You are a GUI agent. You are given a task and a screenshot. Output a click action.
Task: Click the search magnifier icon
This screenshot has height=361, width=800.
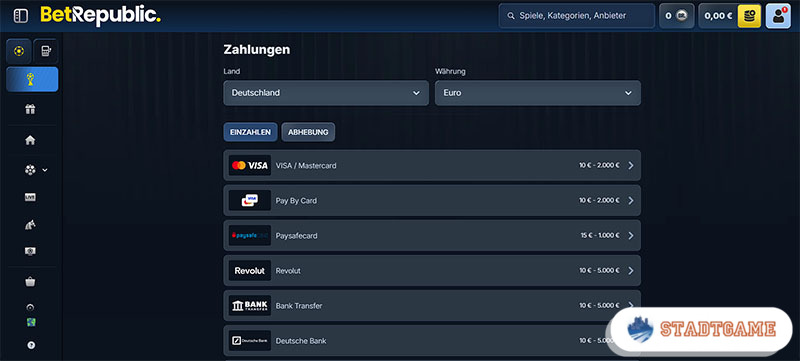coord(511,16)
